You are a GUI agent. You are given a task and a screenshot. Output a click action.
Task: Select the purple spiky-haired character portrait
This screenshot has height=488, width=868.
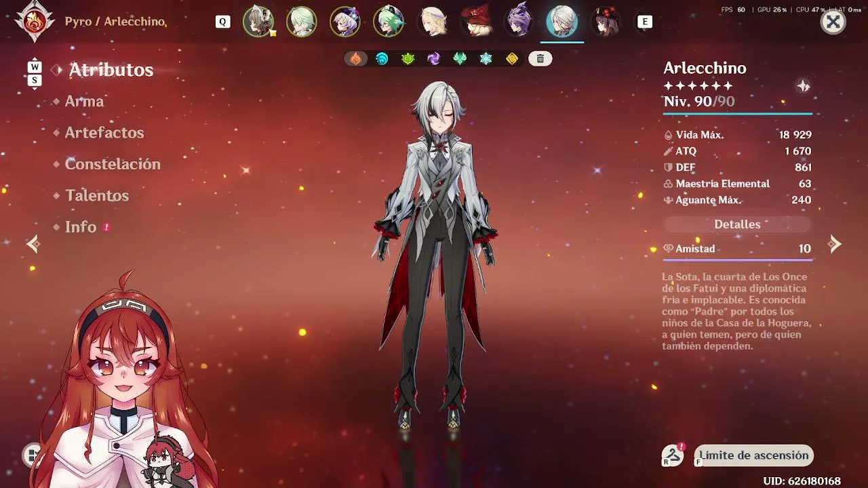point(519,22)
